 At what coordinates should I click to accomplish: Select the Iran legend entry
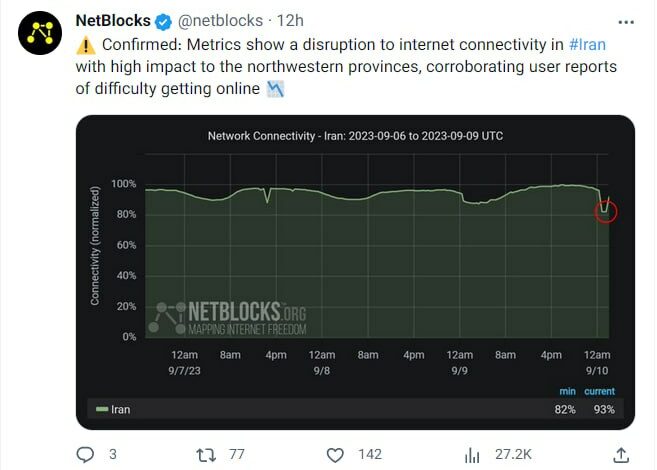(x=113, y=409)
